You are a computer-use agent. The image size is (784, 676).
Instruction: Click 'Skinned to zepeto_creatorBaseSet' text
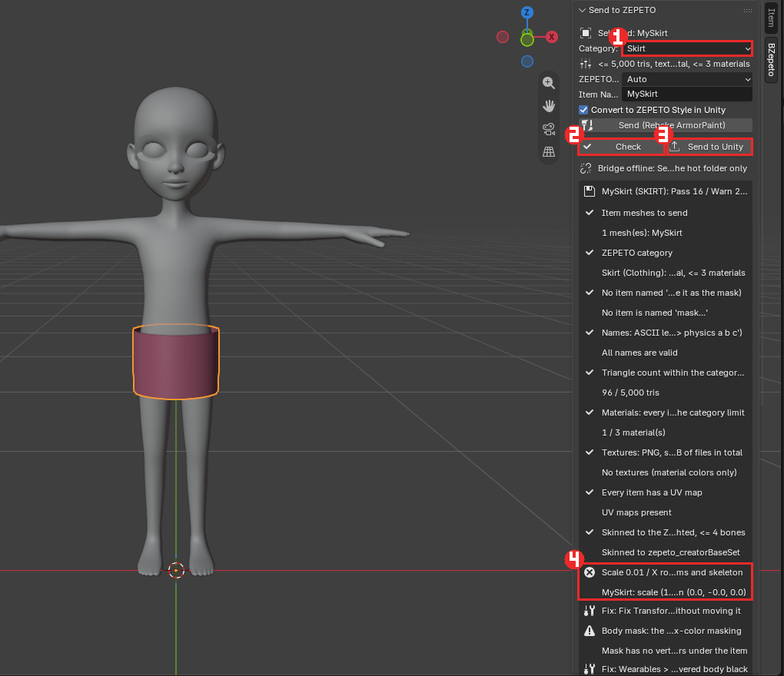click(671, 552)
